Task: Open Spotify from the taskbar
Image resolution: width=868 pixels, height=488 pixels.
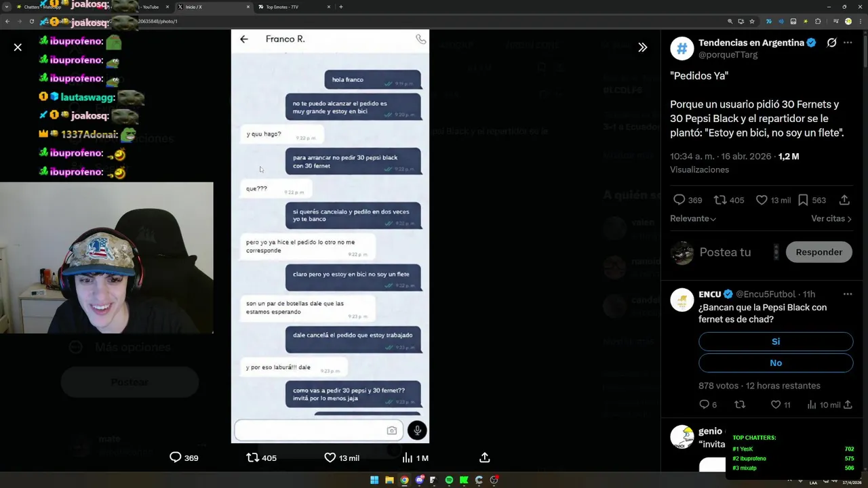Action: 449,480
